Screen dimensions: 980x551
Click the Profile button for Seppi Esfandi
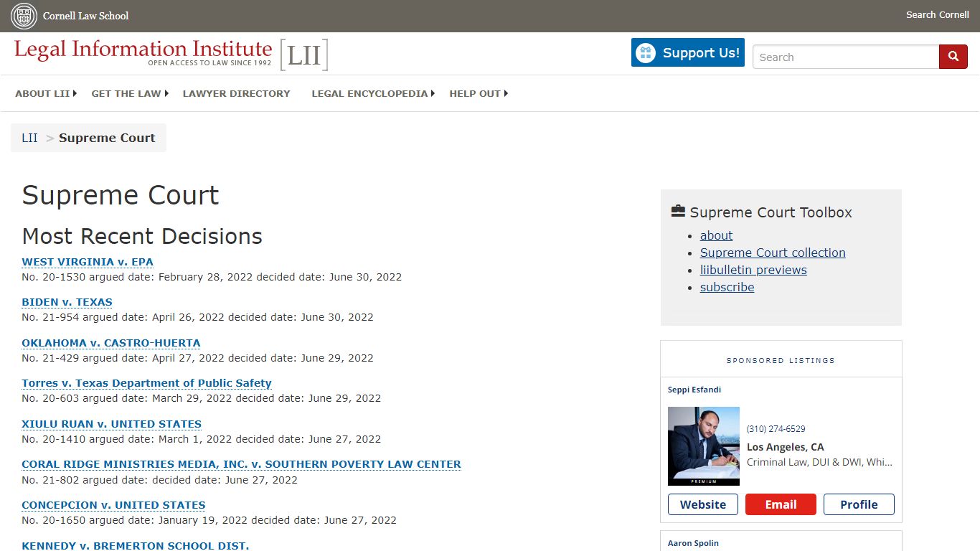[859, 504]
